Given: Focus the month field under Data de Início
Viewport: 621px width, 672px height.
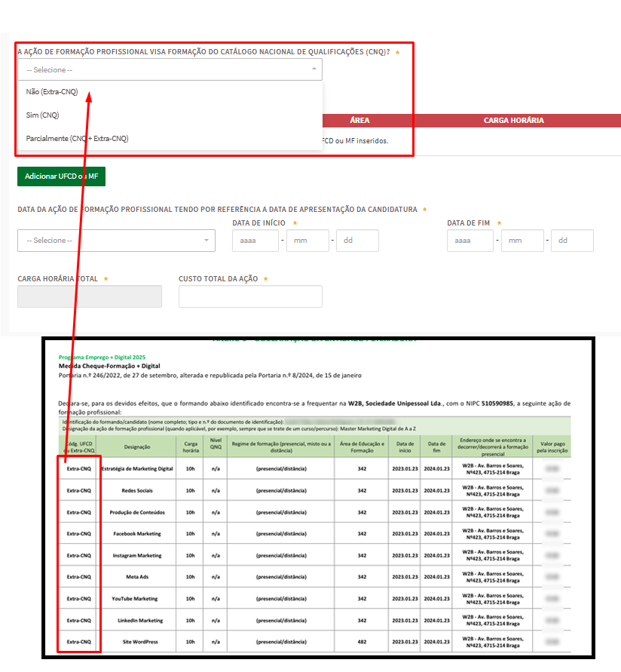Looking at the screenshot, I should click(x=307, y=241).
